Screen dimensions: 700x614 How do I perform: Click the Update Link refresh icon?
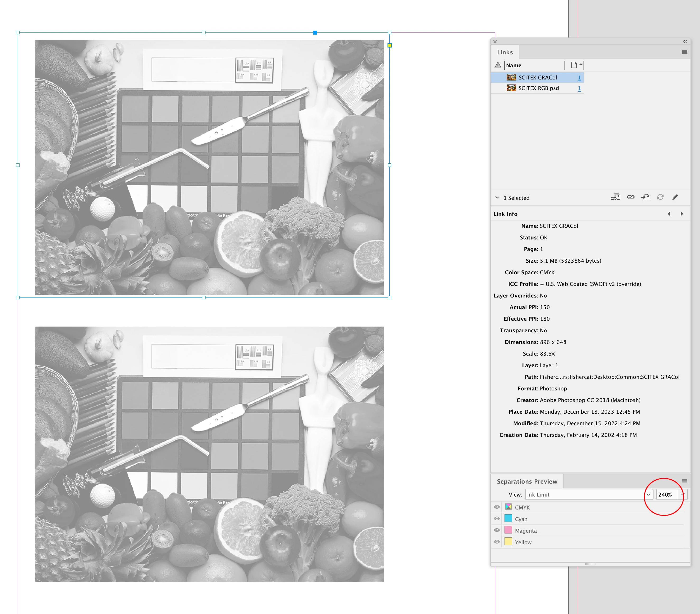click(660, 197)
